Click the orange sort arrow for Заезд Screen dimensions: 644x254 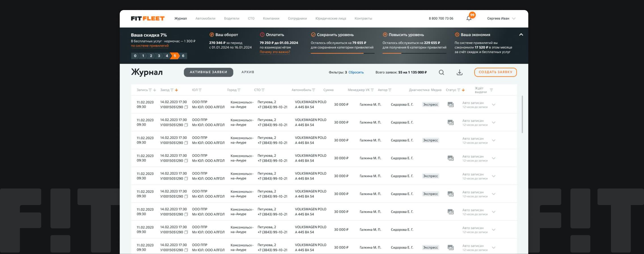click(x=176, y=90)
